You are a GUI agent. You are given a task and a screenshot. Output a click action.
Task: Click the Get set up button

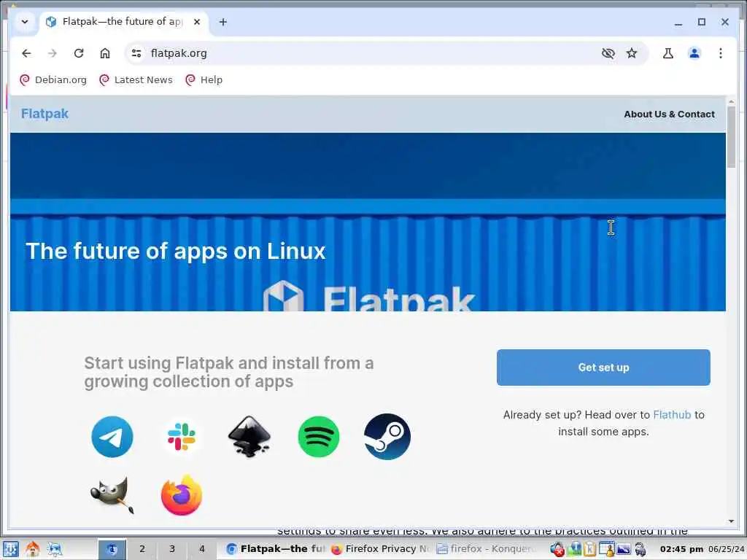tap(603, 367)
